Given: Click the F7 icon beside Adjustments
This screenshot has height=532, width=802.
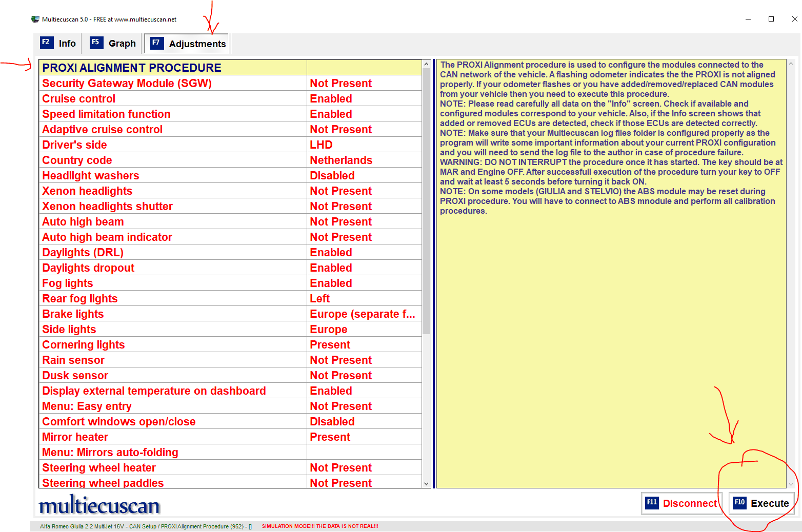Looking at the screenshot, I should coord(156,43).
